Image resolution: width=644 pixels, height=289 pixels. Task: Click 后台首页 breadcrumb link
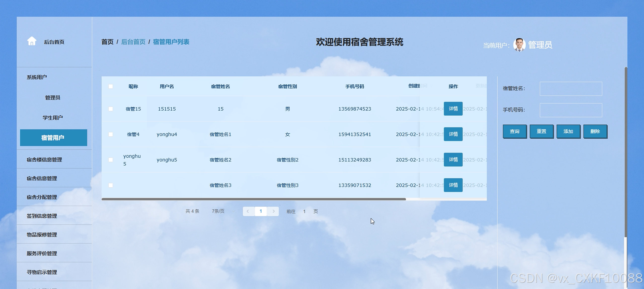coord(133,42)
